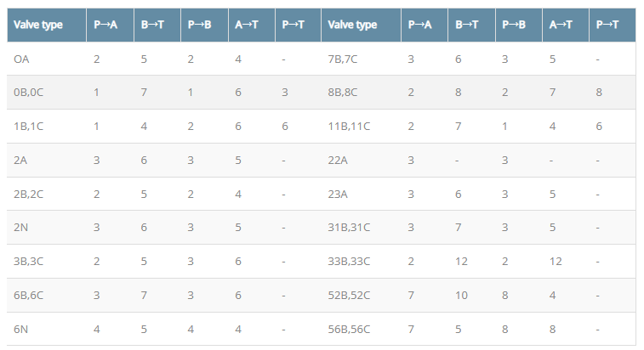The width and height of the screenshot is (644, 350).
Task: Select the 2A valve type cell
Action: point(21,160)
